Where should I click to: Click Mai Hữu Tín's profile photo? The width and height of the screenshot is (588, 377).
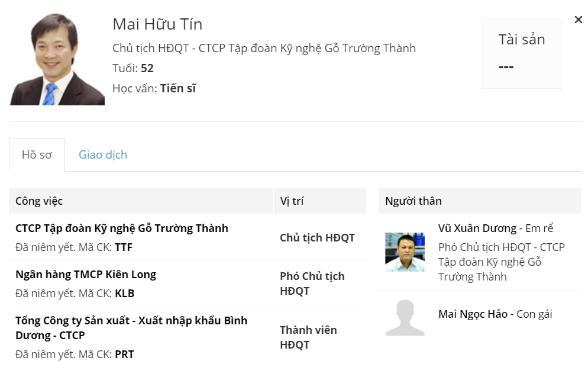click(x=57, y=59)
